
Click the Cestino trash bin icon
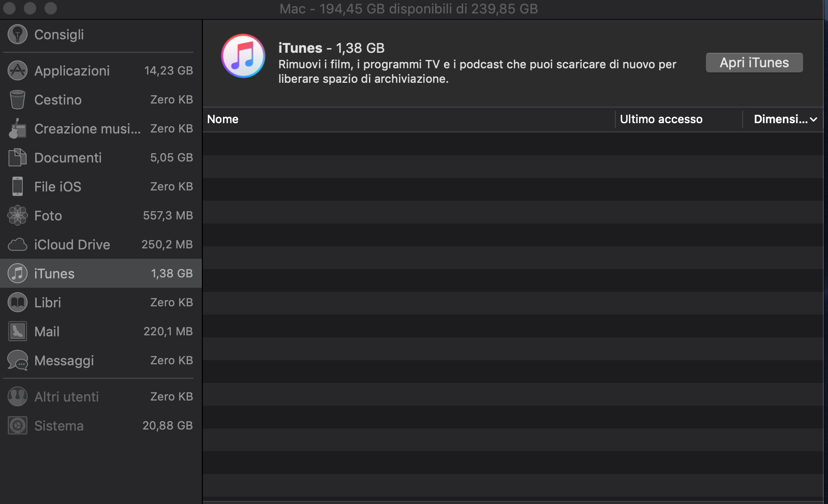[x=18, y=100]
